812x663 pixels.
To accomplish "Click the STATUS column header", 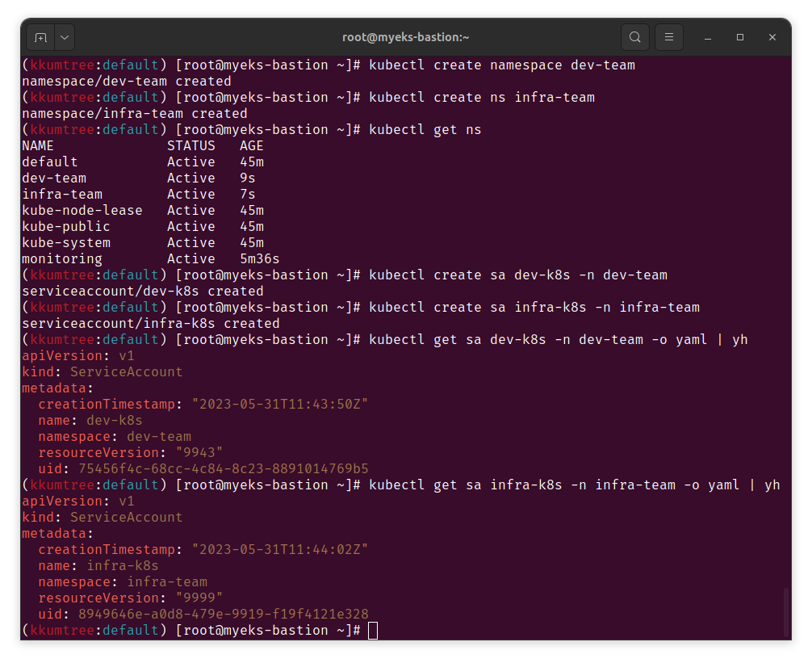I will [191, 145].
